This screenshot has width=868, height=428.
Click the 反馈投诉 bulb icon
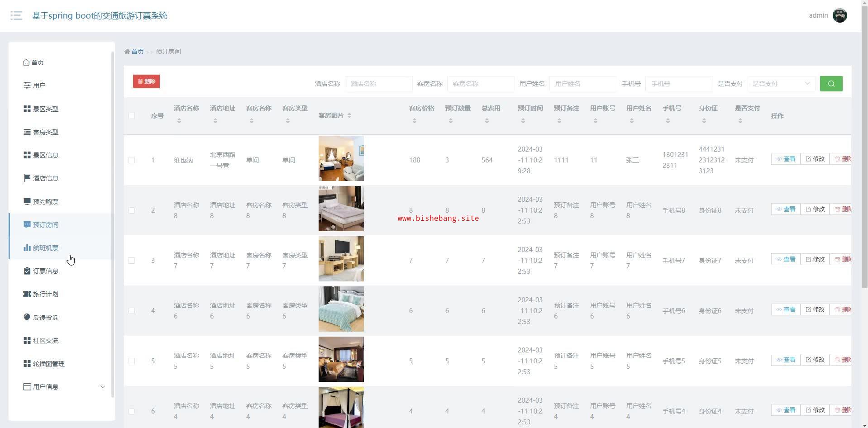coord(27,318)
